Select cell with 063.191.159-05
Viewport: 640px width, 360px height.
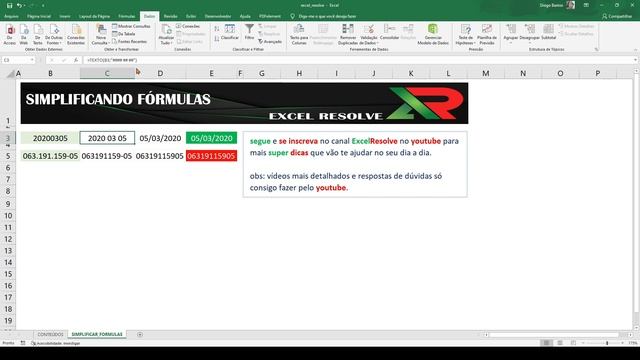pyautogui.click(x=50, y=156)
